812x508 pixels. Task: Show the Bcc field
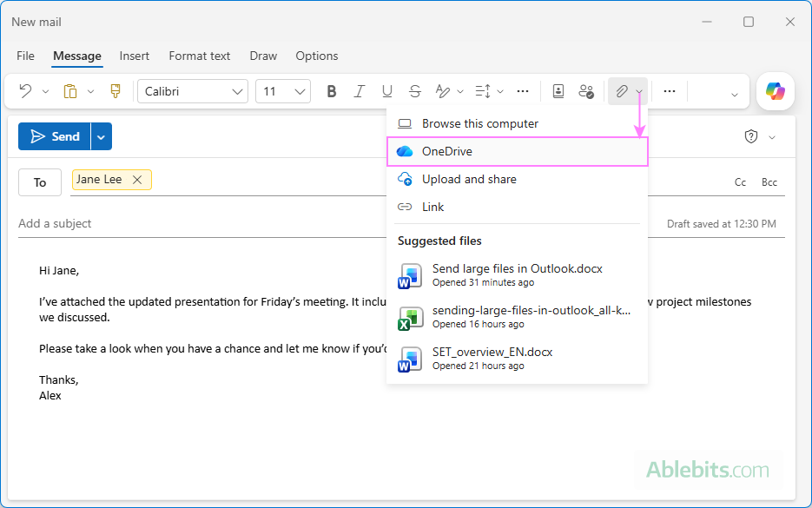pos(769,182)
